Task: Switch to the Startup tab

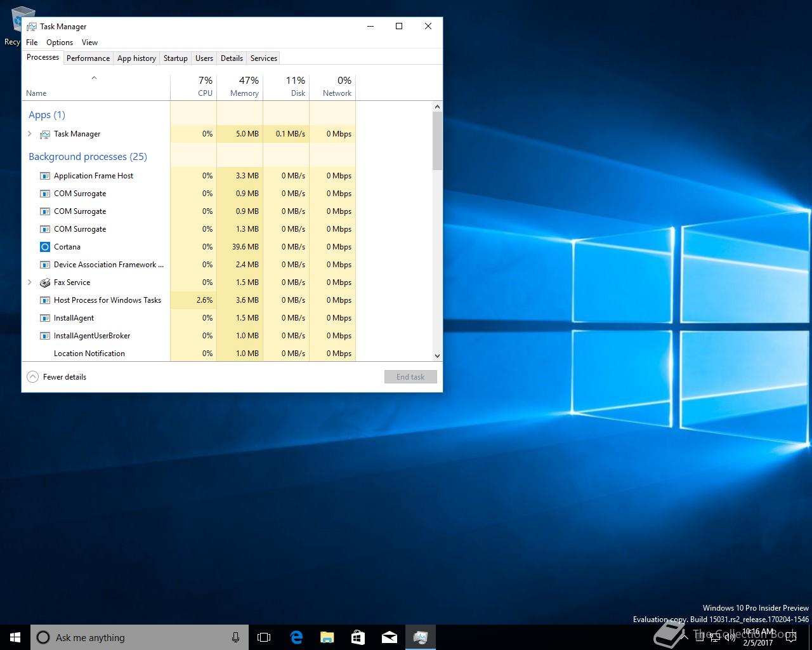Action: pyautogui.click(x=176, y=58)
